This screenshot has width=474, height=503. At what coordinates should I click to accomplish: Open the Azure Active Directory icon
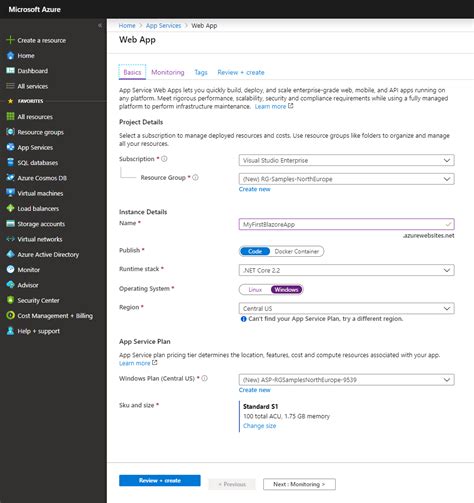tap(10, 254)
